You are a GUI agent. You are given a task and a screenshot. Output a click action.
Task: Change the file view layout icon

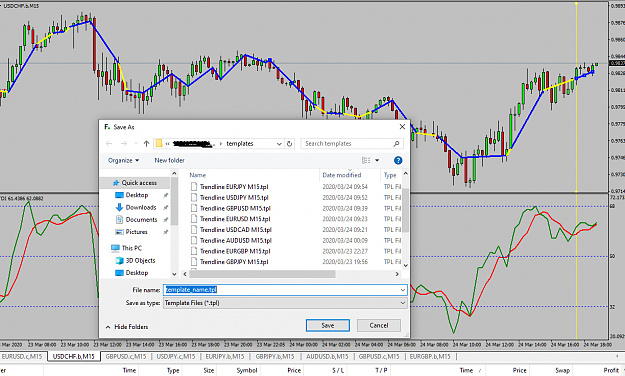tap(366, 160)
